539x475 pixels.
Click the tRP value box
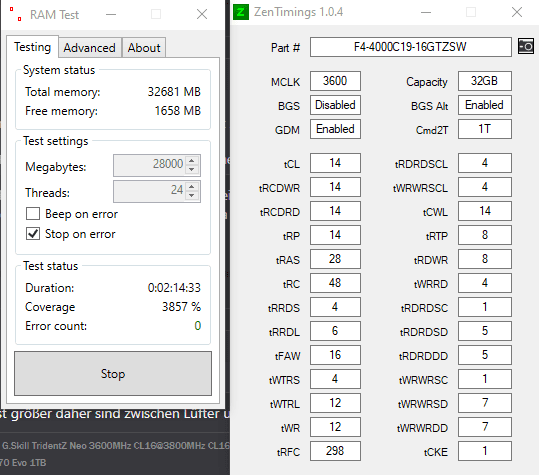pyautogui.click(x=335, y=235)
